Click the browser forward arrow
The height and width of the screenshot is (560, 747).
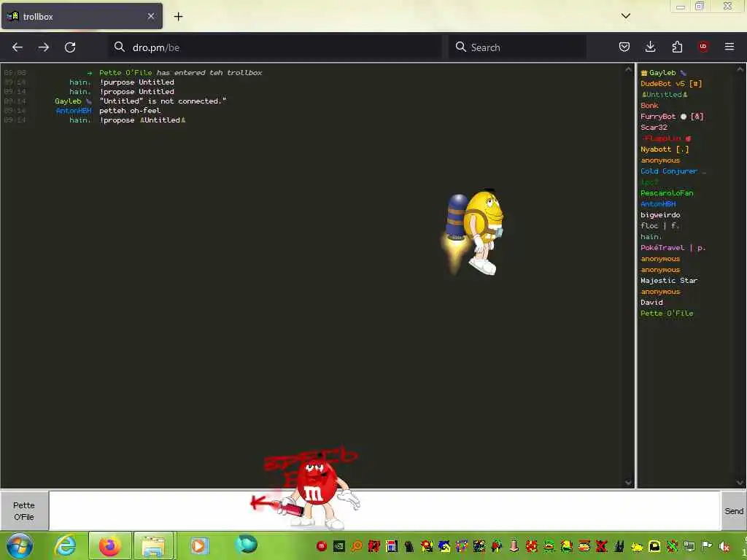[x=44, y=47]
